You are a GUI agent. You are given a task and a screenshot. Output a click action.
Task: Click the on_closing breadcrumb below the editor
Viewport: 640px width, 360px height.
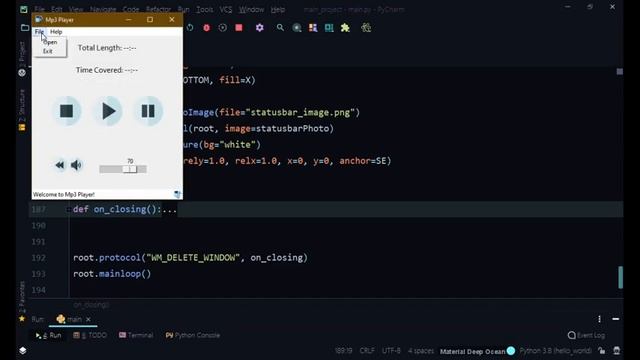[91, 304]
